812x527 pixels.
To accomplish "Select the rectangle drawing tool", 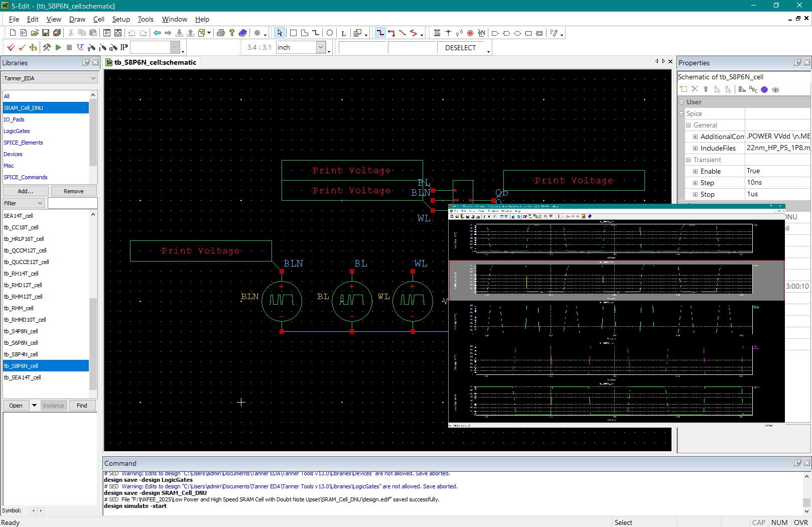I will (293, 33).
